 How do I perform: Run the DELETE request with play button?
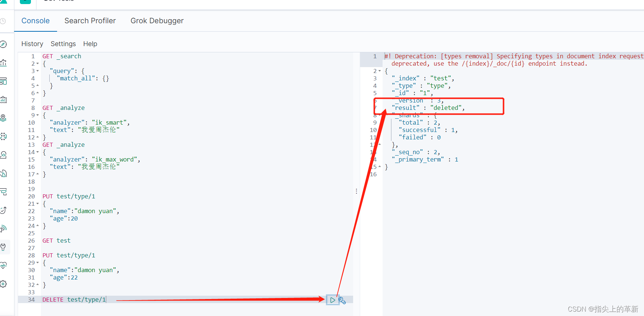pos(332,300)
